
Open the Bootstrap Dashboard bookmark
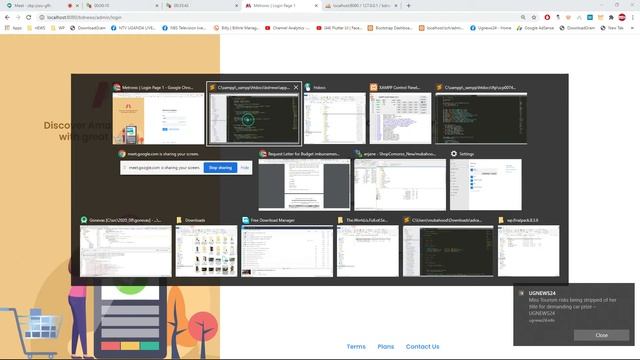[x=390, y=28]
